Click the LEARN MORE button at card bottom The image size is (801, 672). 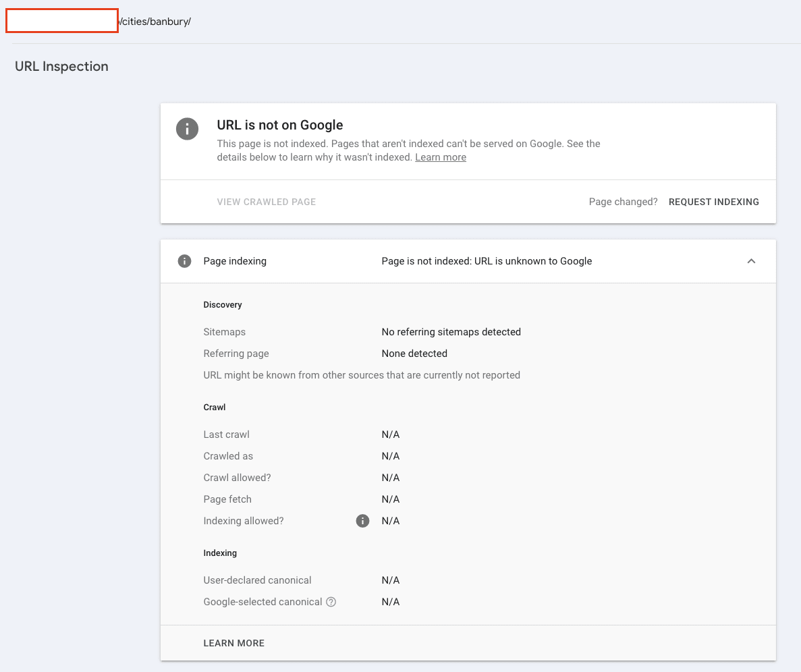point(234,643)
